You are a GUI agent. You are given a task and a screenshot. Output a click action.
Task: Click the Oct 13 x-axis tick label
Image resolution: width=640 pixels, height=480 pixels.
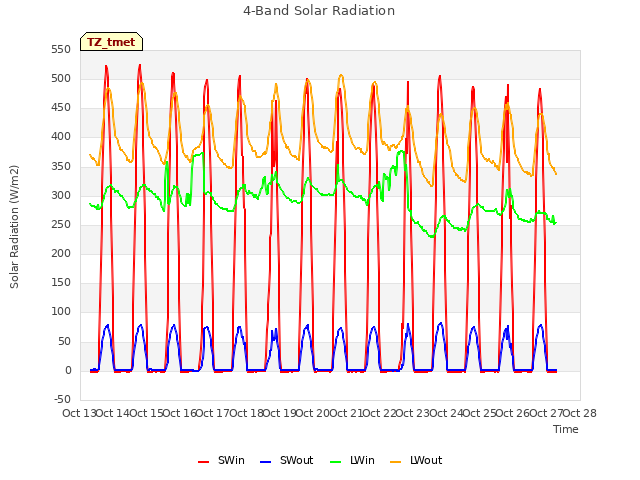[79, 413]
